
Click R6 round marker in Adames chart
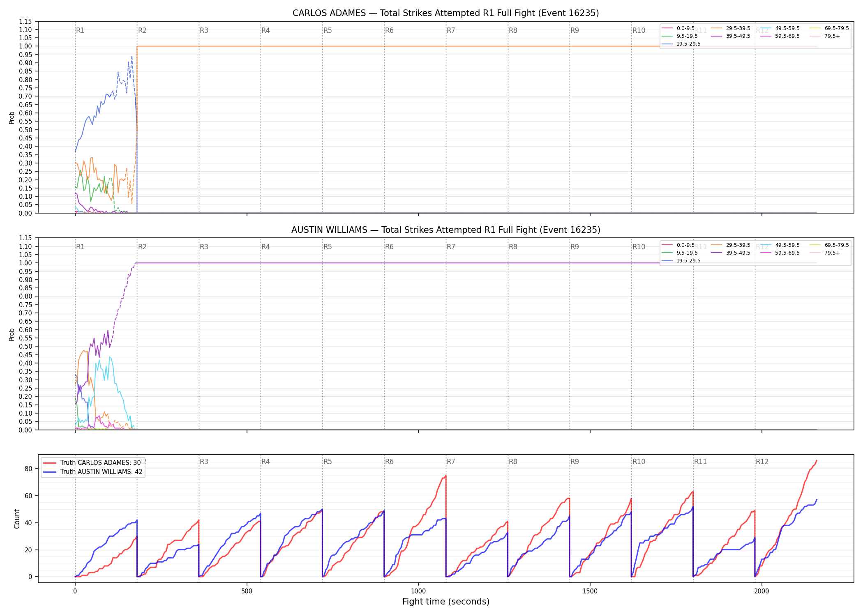[x=389, y=30]
